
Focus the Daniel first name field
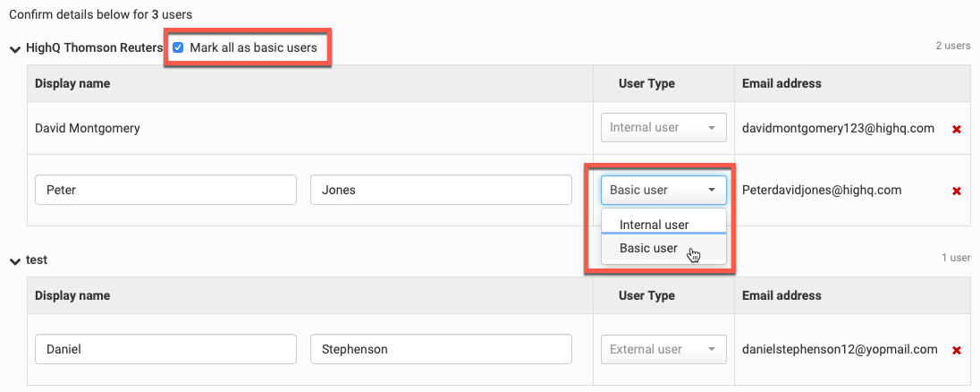pyautogui.click(x=165, y=349)
